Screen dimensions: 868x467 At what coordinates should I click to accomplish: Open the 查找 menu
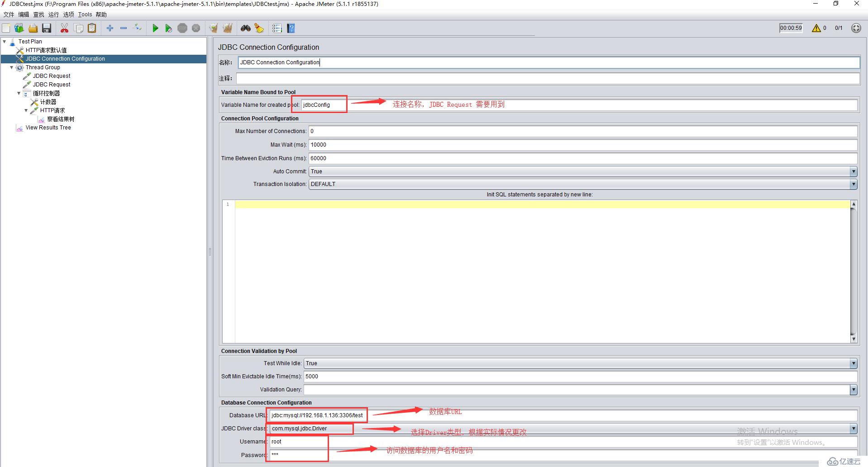point(38,14)
